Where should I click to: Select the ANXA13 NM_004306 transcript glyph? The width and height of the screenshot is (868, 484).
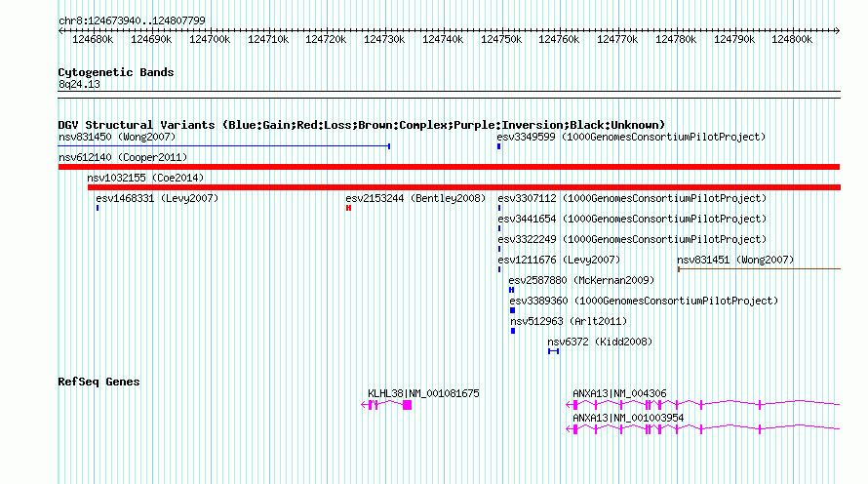pyautogui.click(x=703, y=405)
